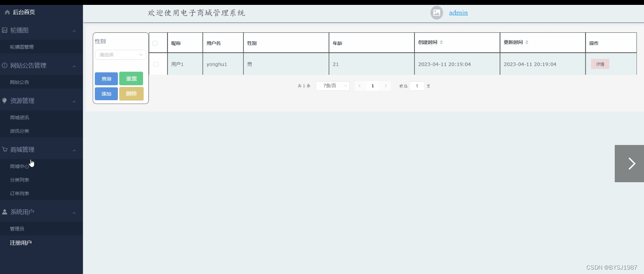Click the 前往 page number input field
644x274 pixels.
point(417,86)
